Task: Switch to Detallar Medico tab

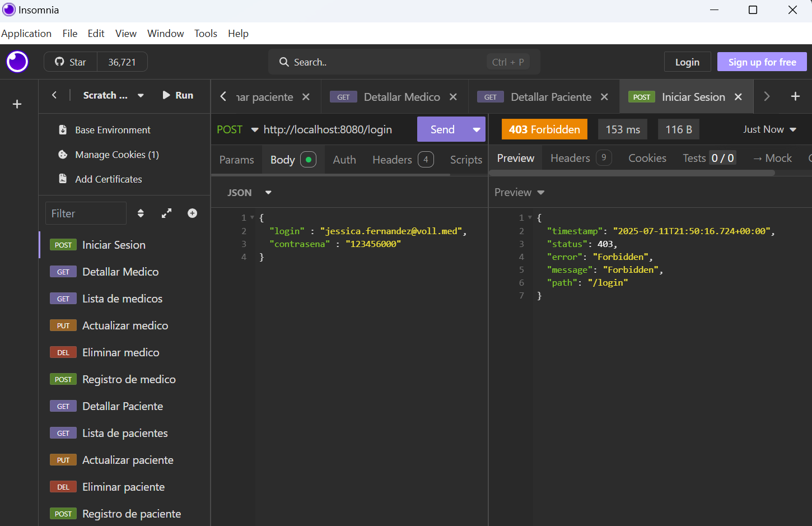Action: [x=394, y=97]
